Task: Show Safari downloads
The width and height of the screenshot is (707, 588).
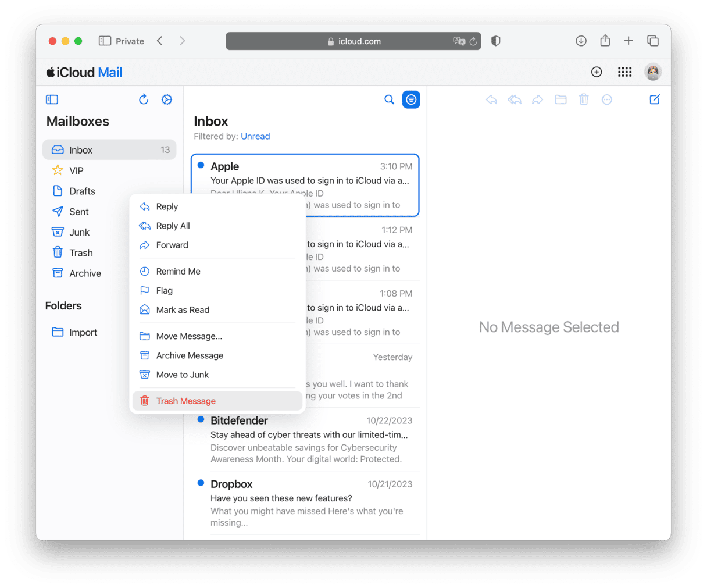Action: 581,41
